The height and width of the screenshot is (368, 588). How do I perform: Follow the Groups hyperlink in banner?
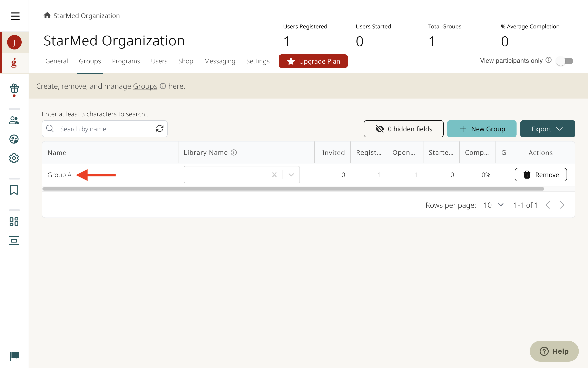coord(145,86)
